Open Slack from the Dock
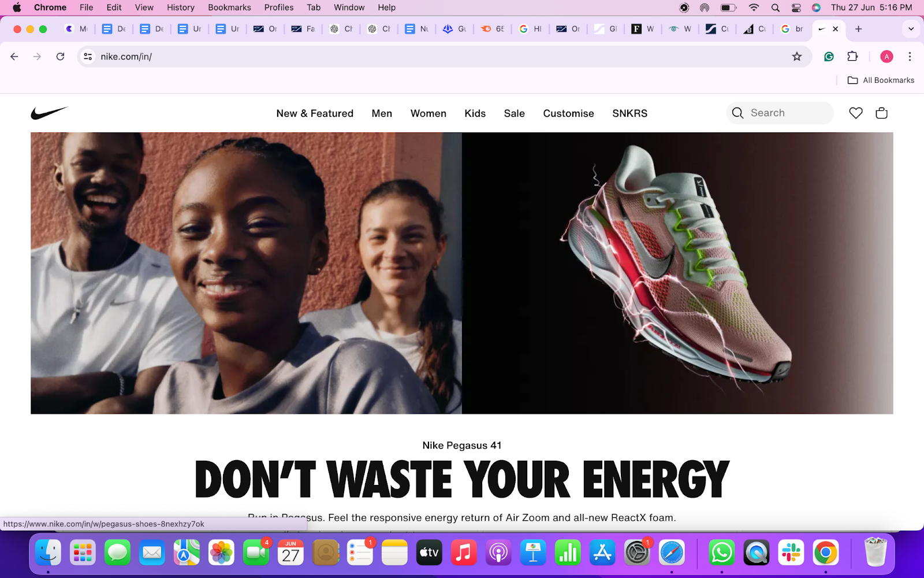The image size is (924, 578). (791, 553)
